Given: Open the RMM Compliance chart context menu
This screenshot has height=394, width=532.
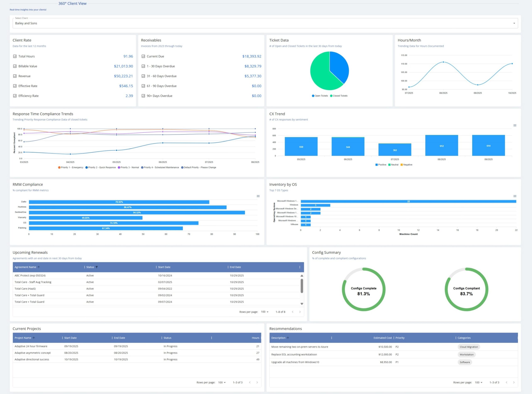Looking at the screenshot, I should coord(258,196).
